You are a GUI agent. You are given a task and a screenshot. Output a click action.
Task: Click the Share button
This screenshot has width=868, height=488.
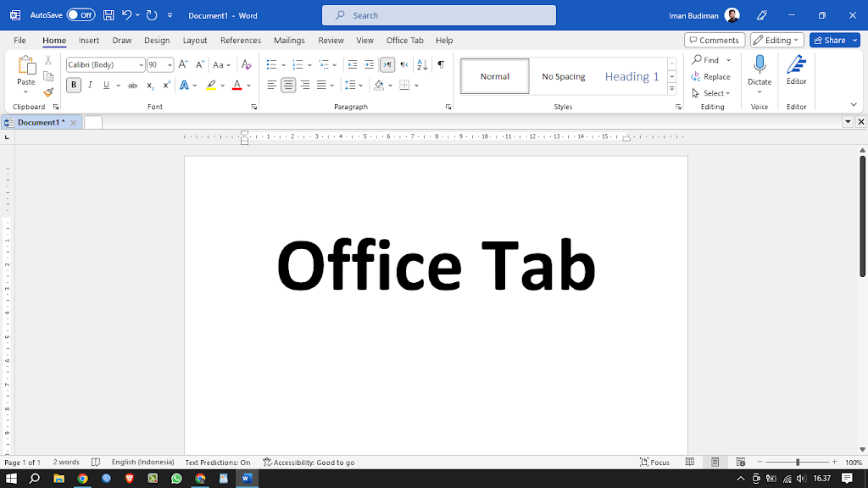[x=829, y=40]
